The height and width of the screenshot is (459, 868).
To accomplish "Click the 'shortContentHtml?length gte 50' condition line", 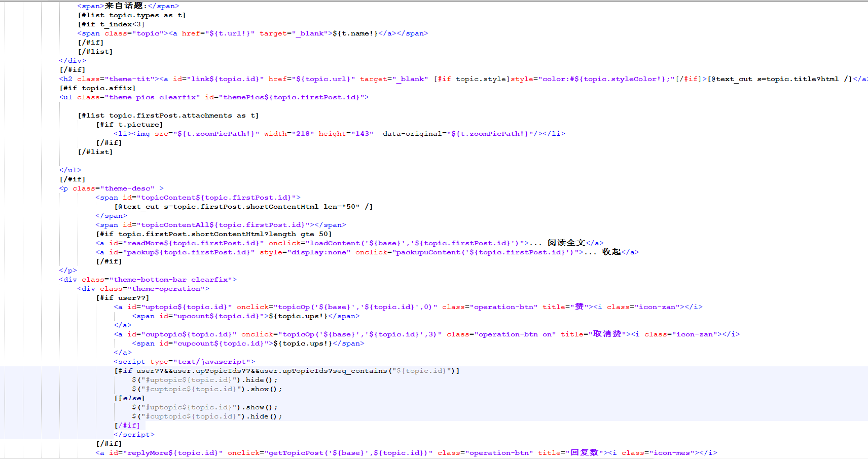I will [214, 234].
